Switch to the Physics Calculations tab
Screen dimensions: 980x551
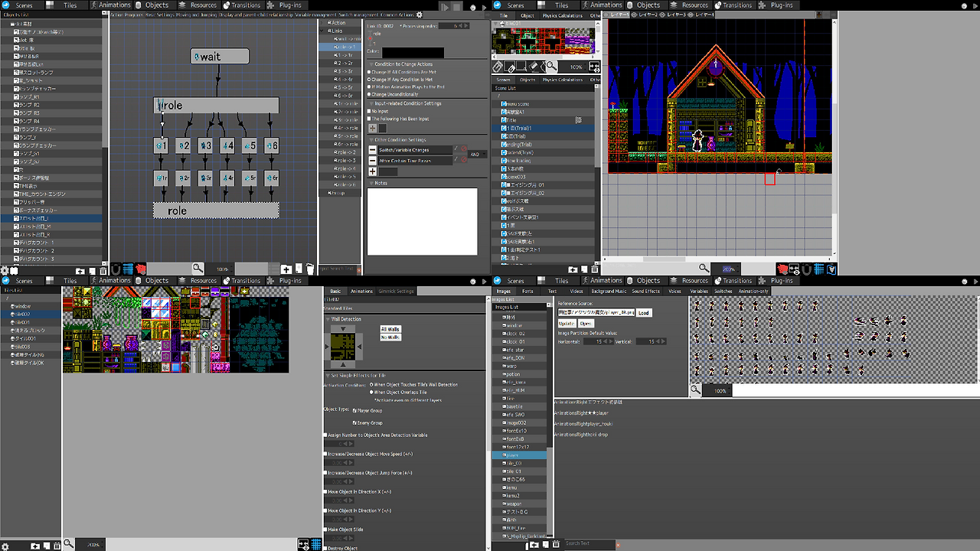point(563,80)
